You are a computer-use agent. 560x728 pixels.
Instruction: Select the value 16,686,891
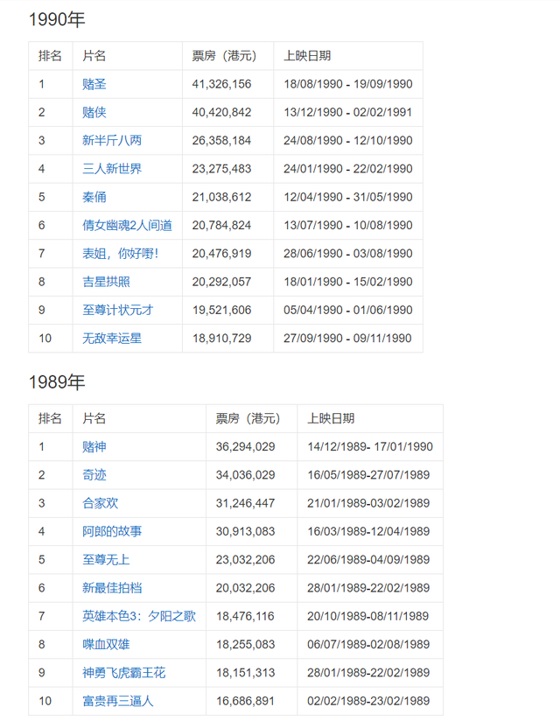click(x=245, y=701)
